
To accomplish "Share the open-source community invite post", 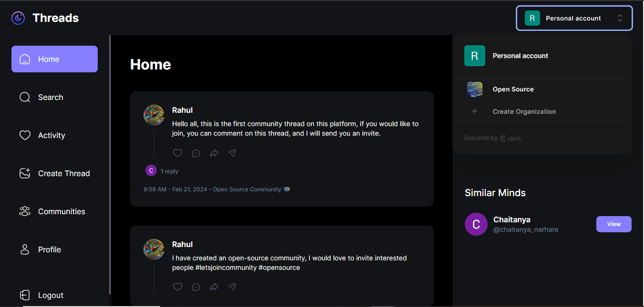I will pyautogui.click(x=232, y=287).
